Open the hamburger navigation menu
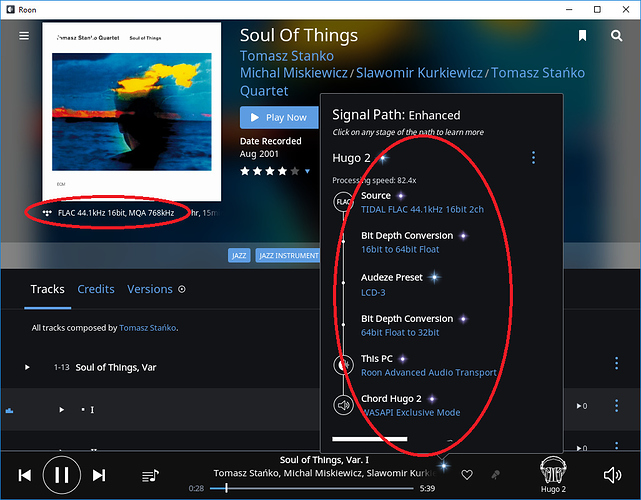Viewport: 641px width, 500px height. tap(24, 36)
